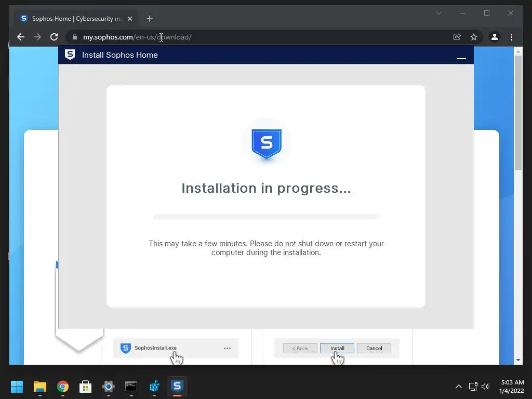Bookmark this page with the star icon
532x399 pixels.
coord(474,37)
